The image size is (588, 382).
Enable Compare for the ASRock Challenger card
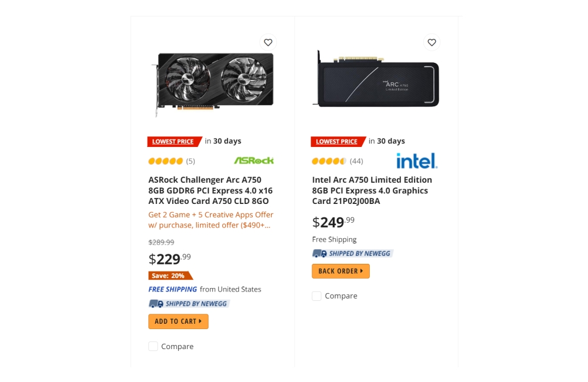153,346
